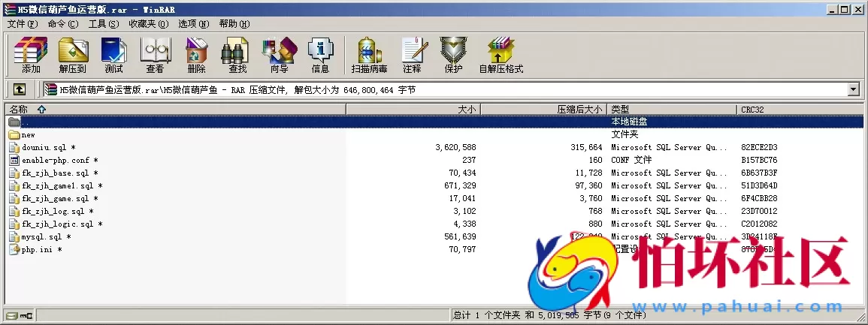868x325 pixels.
Task: Open the 查看 (View) toolbar icon
Action: 155,56
